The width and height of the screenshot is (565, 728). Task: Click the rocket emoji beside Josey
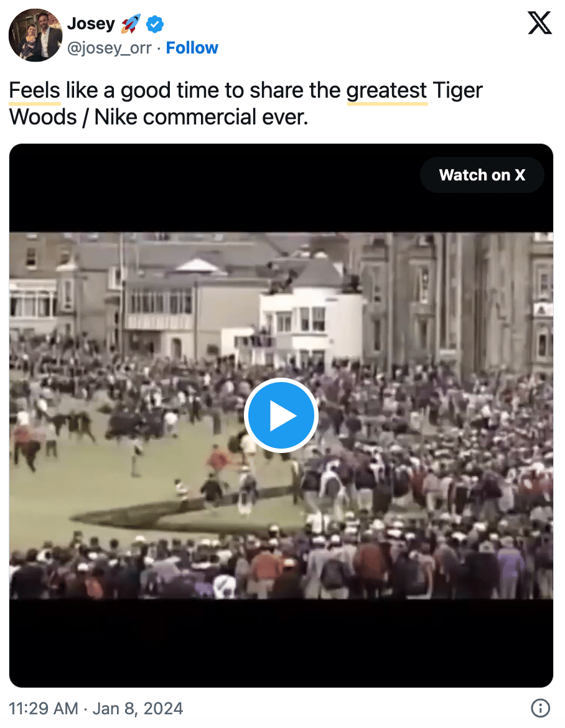pyautogui.click(x=131, y=24)
